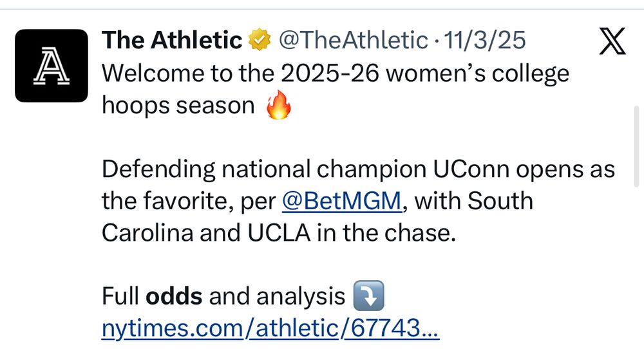
Task: Click the arrow emoji after analysis
Action: (369, 297)
